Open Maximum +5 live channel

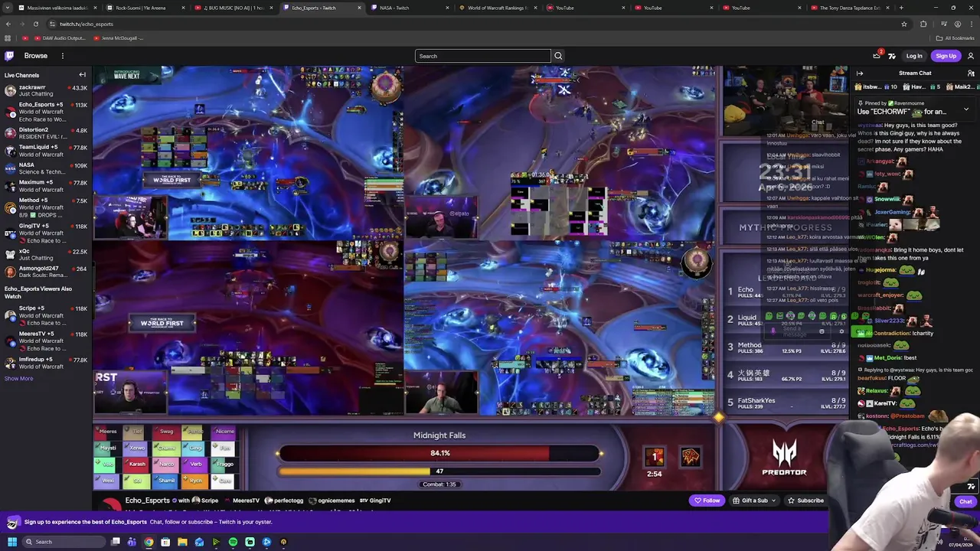[x=46, y=186]
